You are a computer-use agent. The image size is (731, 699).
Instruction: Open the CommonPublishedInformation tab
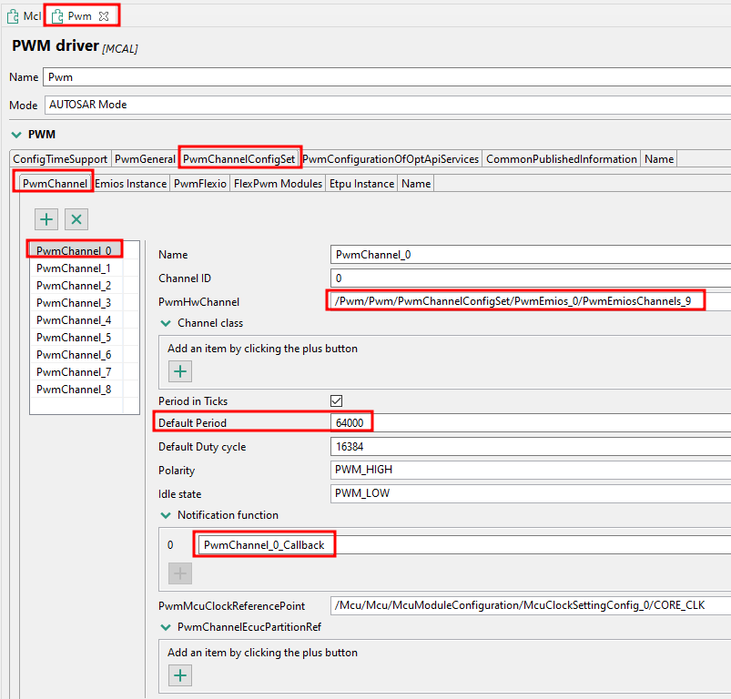coord(561,159)
